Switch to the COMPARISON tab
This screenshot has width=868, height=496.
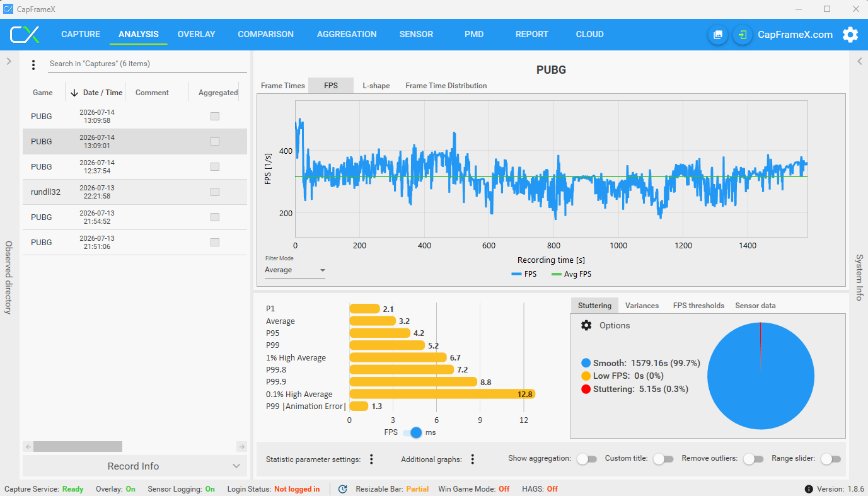[x=265, y=35]
